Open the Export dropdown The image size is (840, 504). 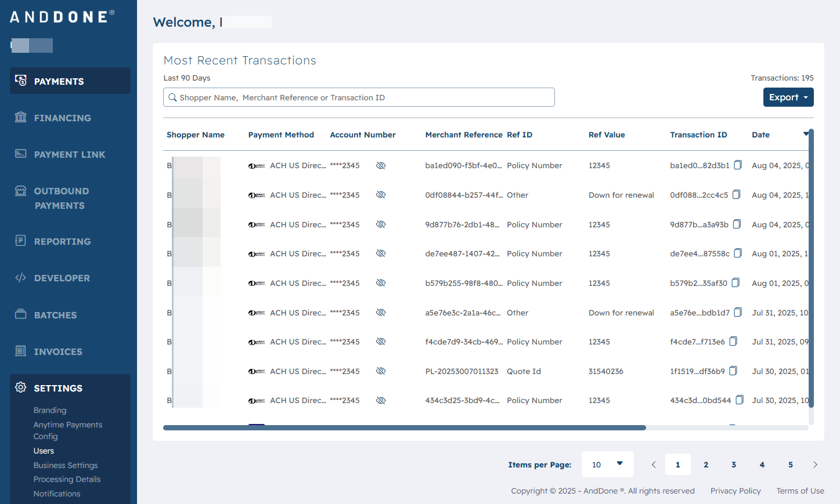coord(788,97)
